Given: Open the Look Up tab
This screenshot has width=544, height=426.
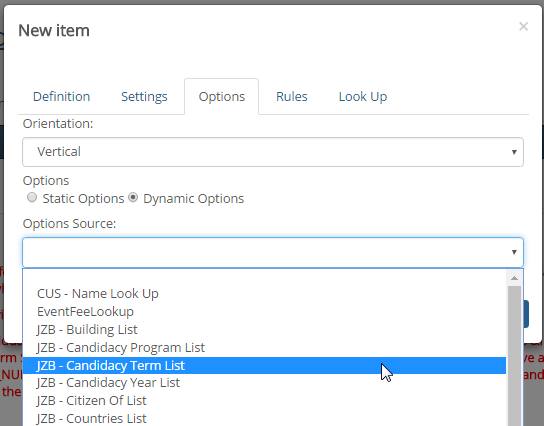Looking at the screenshot, I should pyautogui.click(x=363, y=96).
